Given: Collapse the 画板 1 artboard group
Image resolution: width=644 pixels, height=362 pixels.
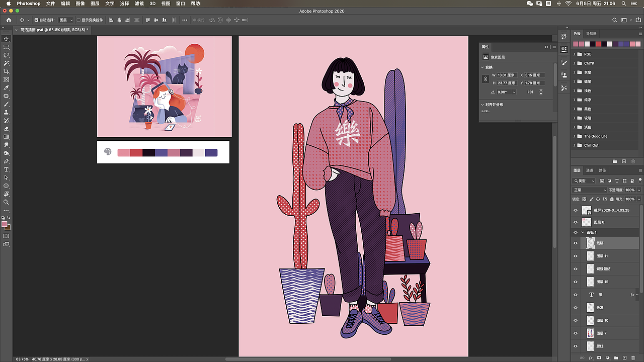Looking at the screenshot, I should tap(583, 233).
